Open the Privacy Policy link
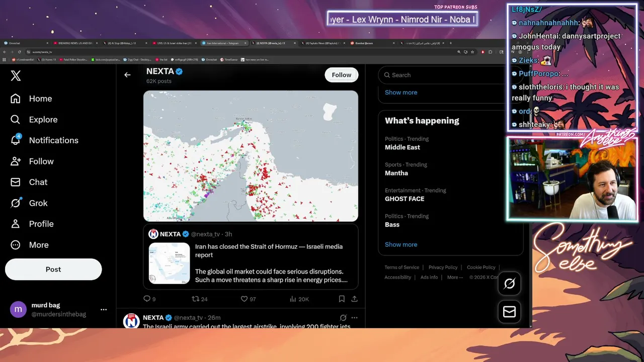The width and height of the screenshot is (644, 362). pyautogui.click(x=443, y=267)
